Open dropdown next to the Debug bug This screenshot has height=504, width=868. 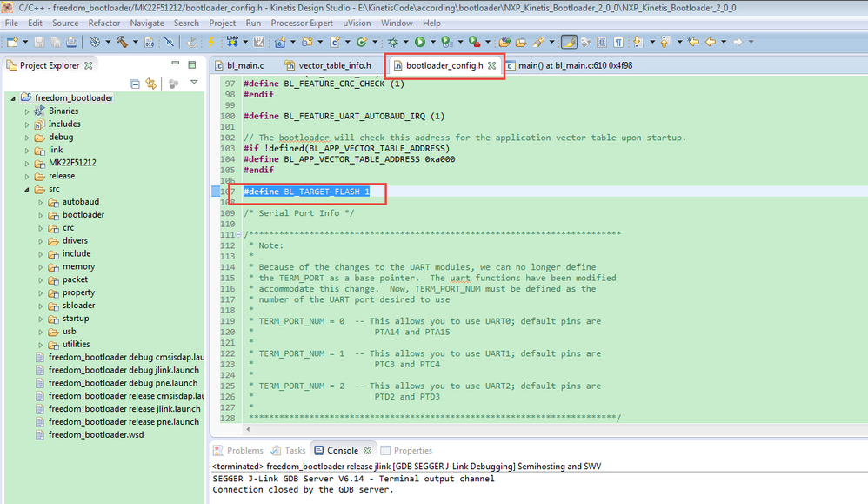click(406, 42)
